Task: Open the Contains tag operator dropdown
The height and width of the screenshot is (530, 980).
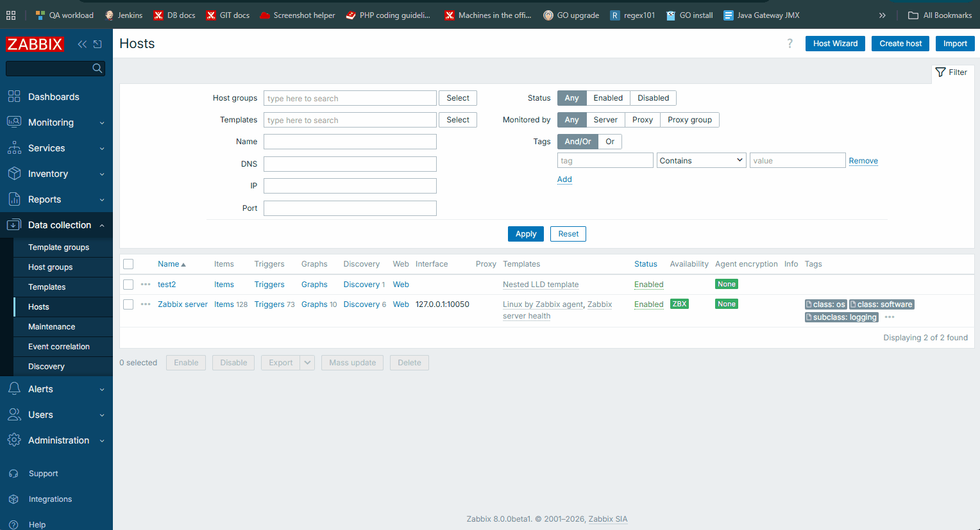Action: click(x=701, y=161)
